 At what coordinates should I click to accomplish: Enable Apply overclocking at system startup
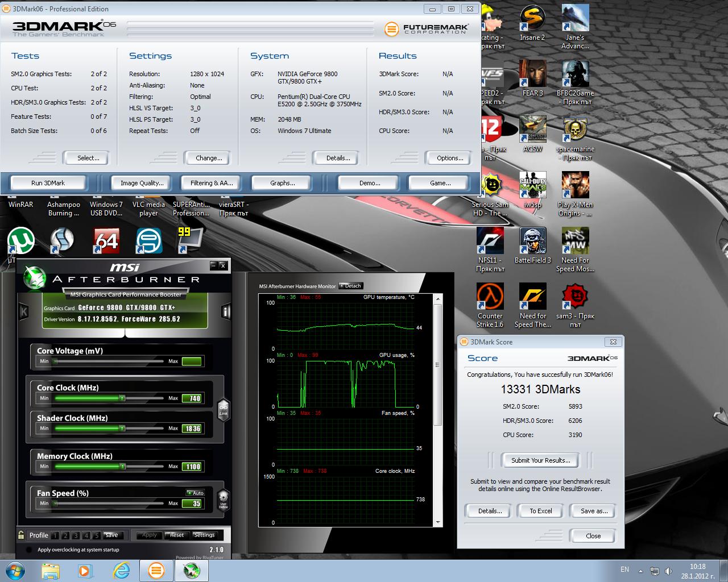click(29, 550)
